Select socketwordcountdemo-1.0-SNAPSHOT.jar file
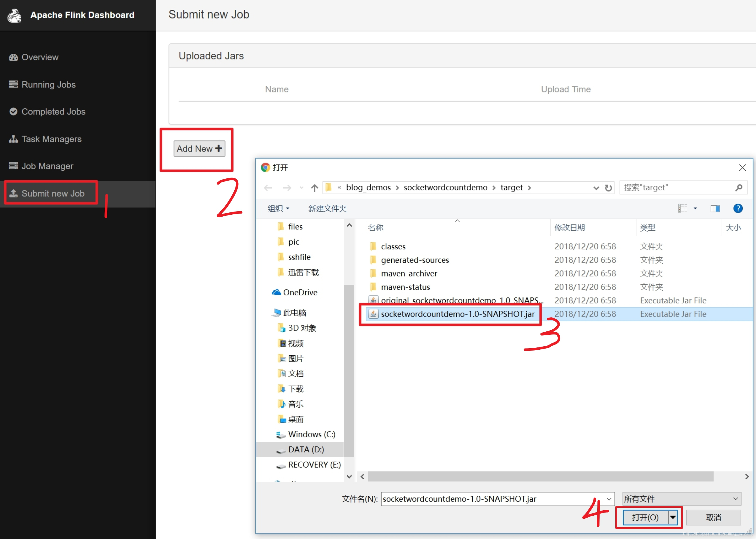756x539 pixels. coord(457,314)
